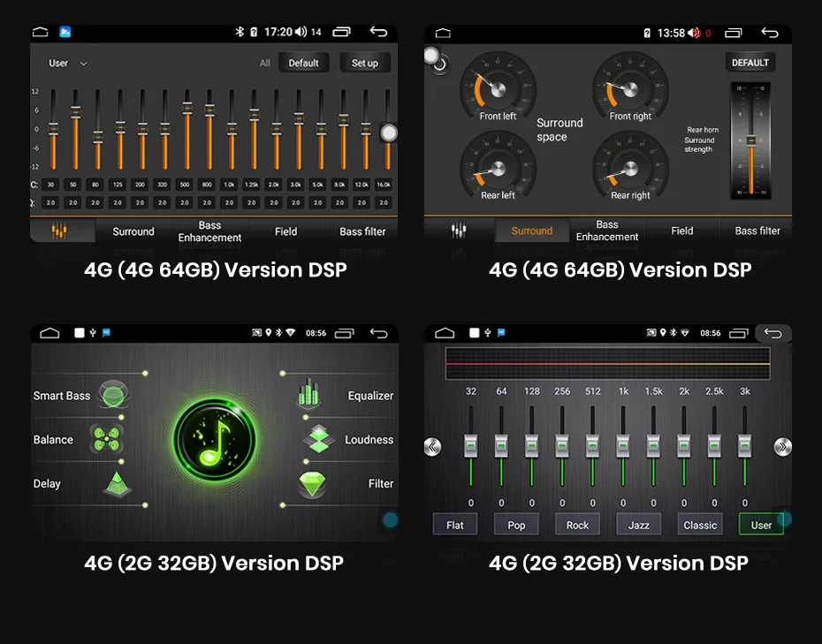
Task: Open Smart Bass sphere icon
Action: [x=113, y=394]
